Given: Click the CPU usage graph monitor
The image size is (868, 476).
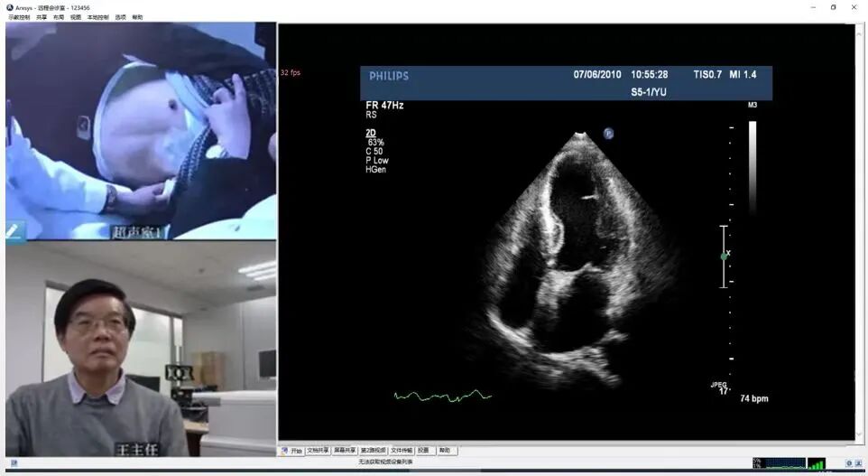Looking at the screenshot, I should coord(779,463).
